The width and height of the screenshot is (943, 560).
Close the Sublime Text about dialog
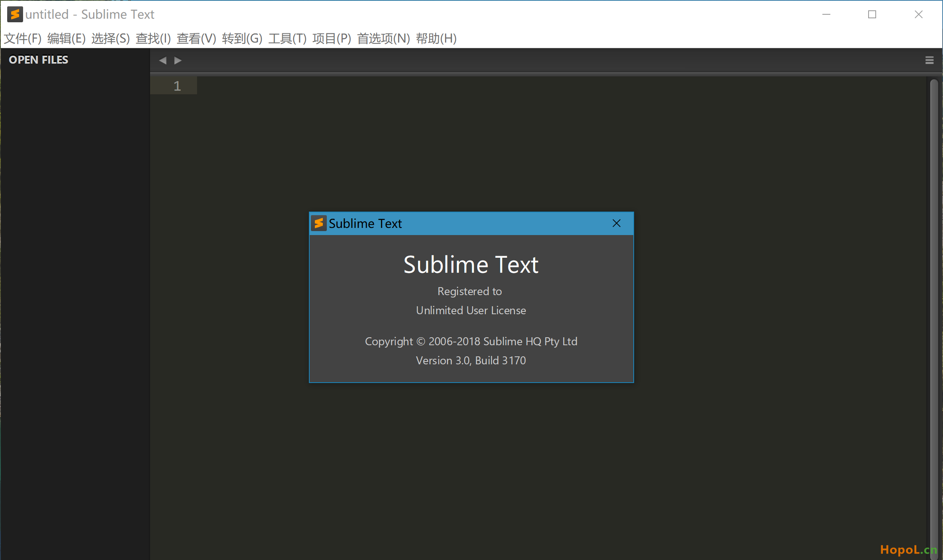pos(616,224)
